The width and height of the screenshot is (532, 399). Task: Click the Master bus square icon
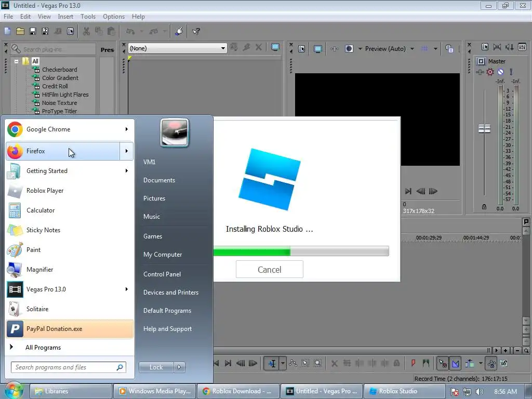pos(481,61)
